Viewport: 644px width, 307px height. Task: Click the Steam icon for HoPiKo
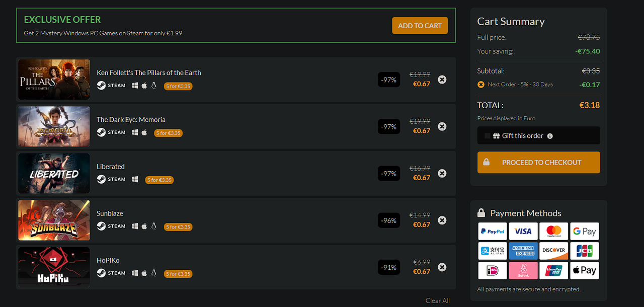tap(101, 273)
